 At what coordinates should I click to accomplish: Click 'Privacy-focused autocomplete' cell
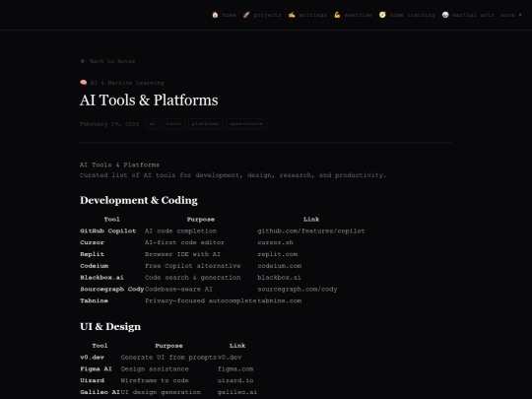201,300
